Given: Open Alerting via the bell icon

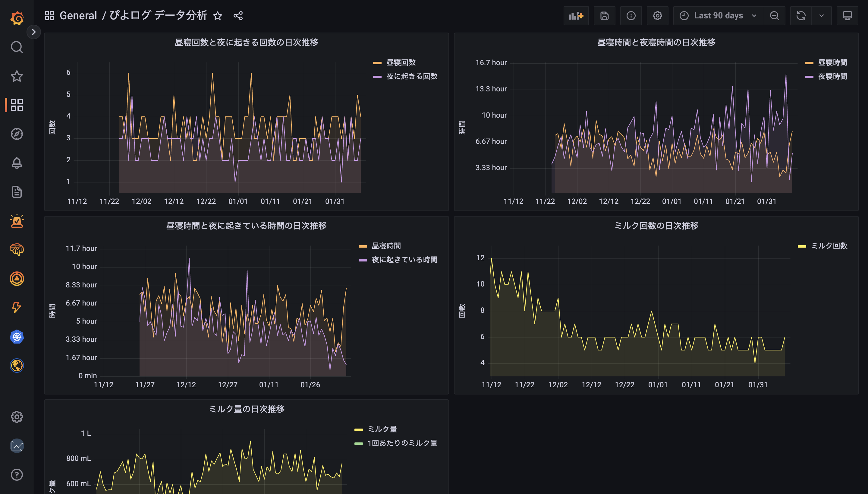Looking at the screenshot, I should click(17, 163).
